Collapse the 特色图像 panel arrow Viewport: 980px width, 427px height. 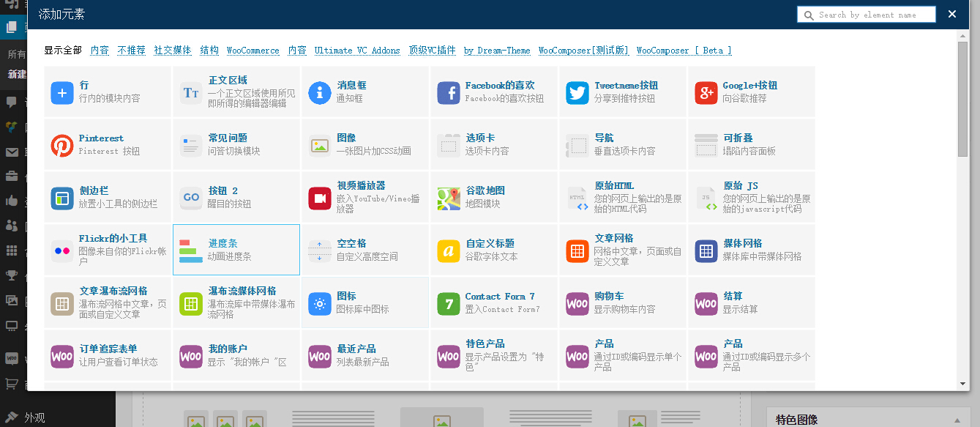[957, 420]
